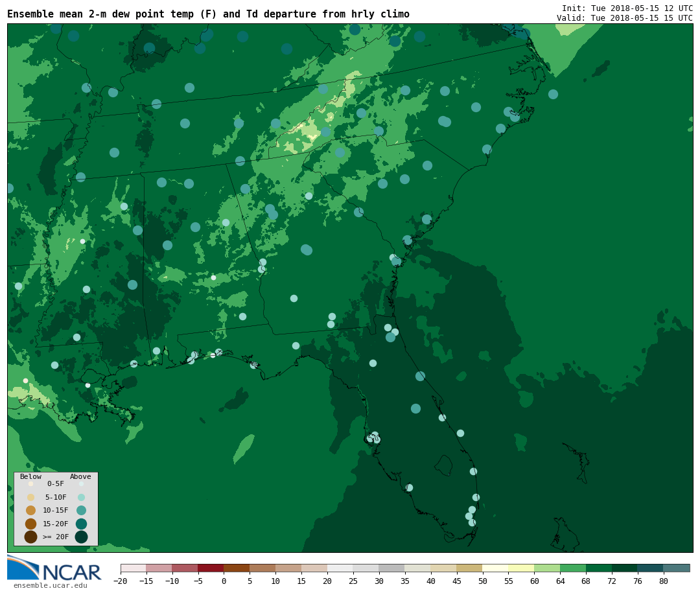Viewport: 700px width, 593px height.
Task: Click the '72' colorbar tick label
Action: tap(612, 581)
